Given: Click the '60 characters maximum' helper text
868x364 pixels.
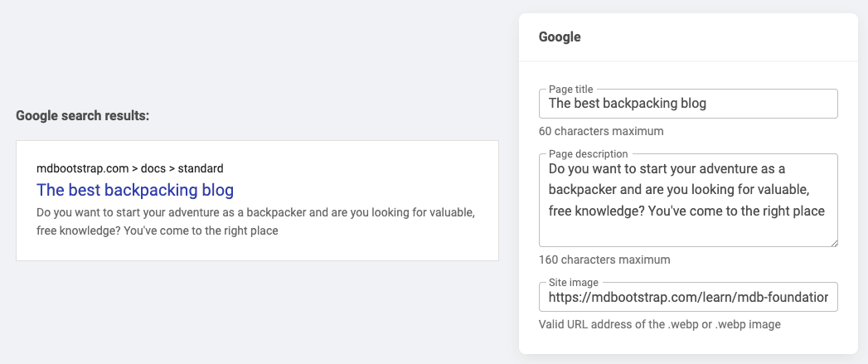Looking at the screenshot, I should coord(601,131).
